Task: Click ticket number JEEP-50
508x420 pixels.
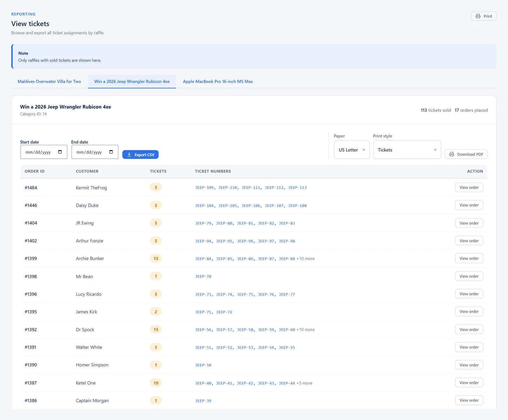Action: click(203, 365)
